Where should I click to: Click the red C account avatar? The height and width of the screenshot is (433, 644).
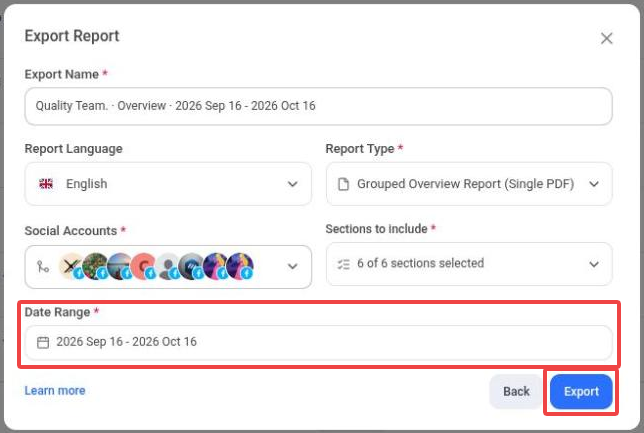[143, 266]
